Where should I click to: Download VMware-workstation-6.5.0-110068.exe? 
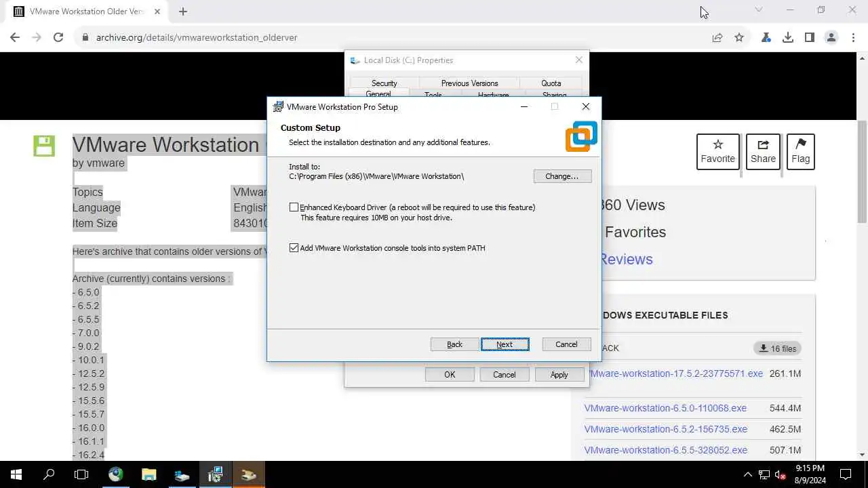pyautogui.click(x=665, y=408)
